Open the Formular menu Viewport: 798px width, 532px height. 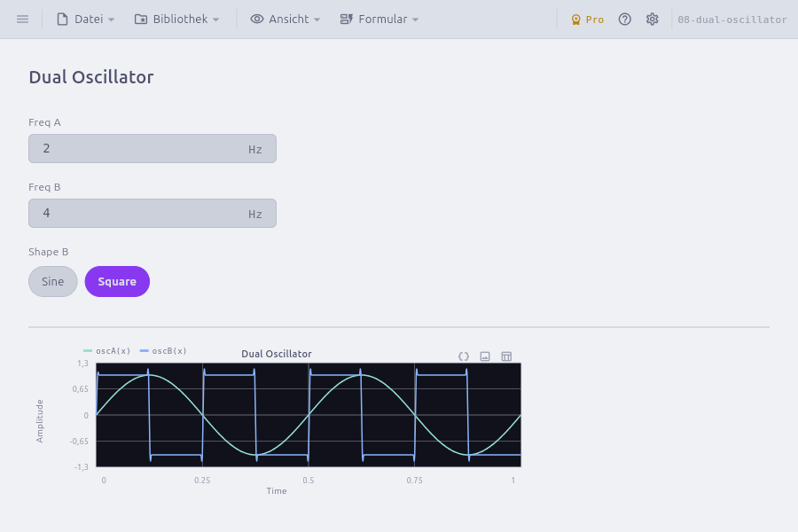[379, 20]
